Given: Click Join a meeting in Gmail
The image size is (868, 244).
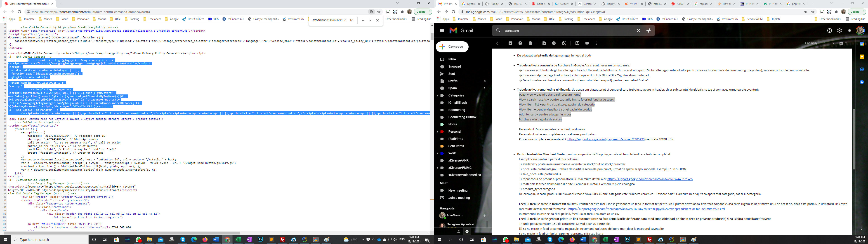Looking at the screenshot, I should (x=459, y=198).
